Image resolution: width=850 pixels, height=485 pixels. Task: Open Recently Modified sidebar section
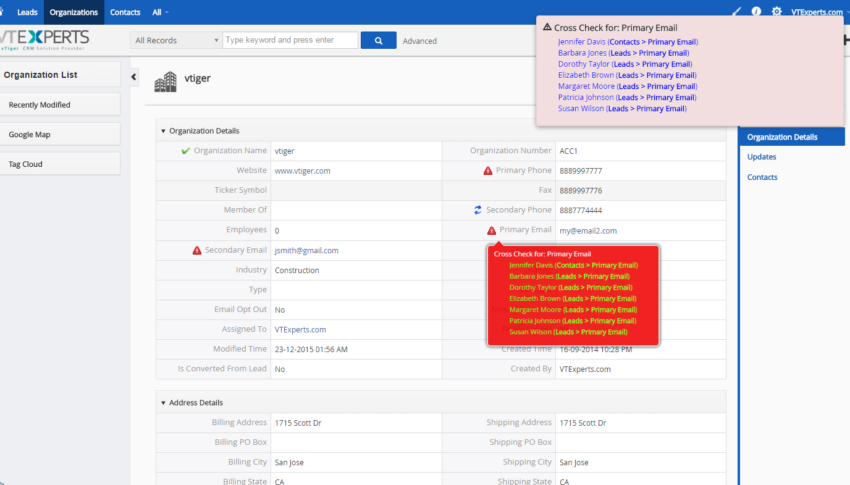pos(60,105)
